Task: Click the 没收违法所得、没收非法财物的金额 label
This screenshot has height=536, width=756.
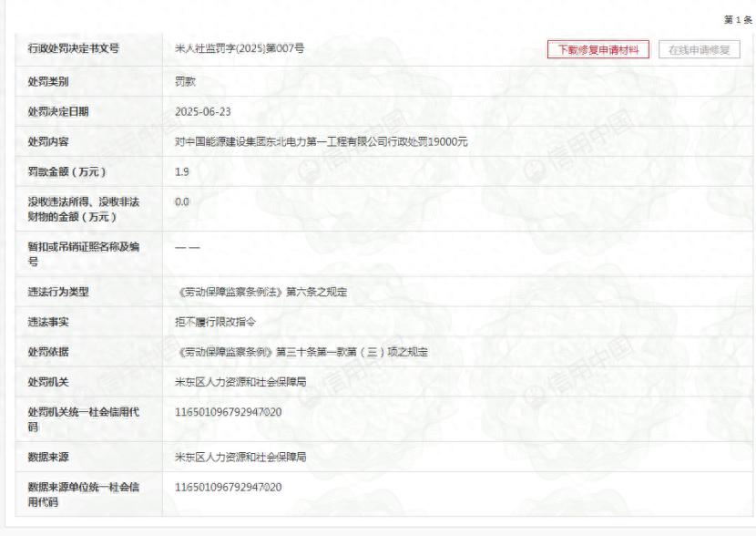Action: click(84, 209)
